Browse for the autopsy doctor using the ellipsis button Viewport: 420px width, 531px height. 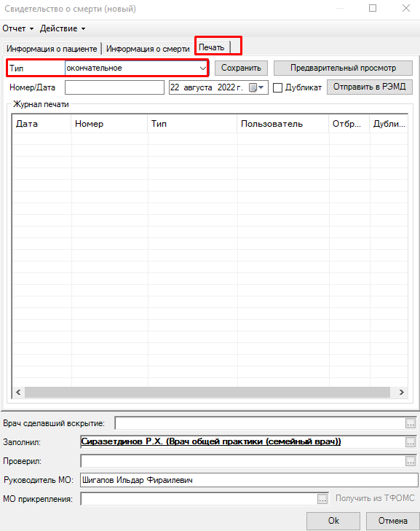[x=411, y=423]
